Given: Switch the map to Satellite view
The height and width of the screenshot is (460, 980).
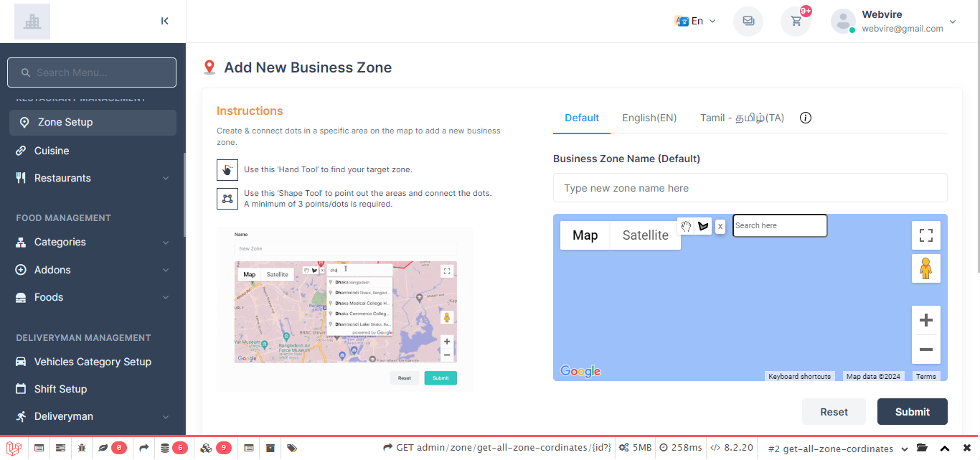Looking at the screenshot, I should pos(645,235).
